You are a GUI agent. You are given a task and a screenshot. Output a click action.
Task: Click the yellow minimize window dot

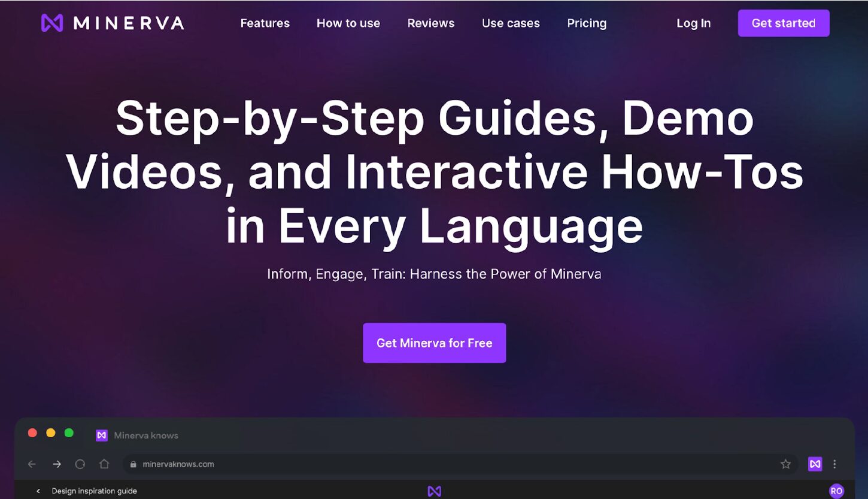(x=51, y=433)
